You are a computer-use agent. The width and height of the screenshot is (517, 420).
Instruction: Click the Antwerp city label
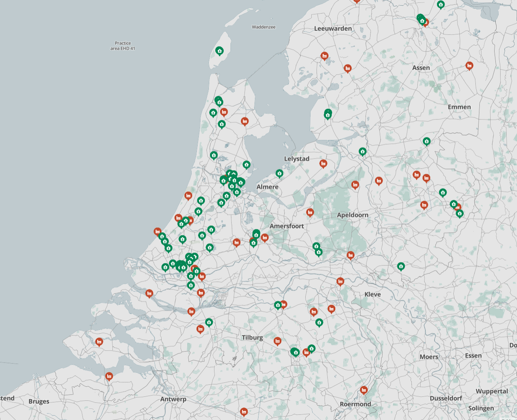pos(173,399)
